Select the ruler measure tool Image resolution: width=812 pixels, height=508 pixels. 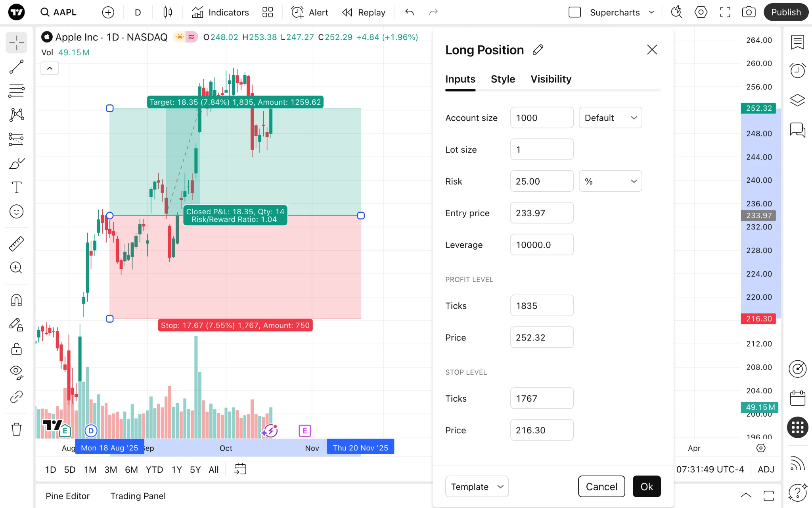[16, 244]
